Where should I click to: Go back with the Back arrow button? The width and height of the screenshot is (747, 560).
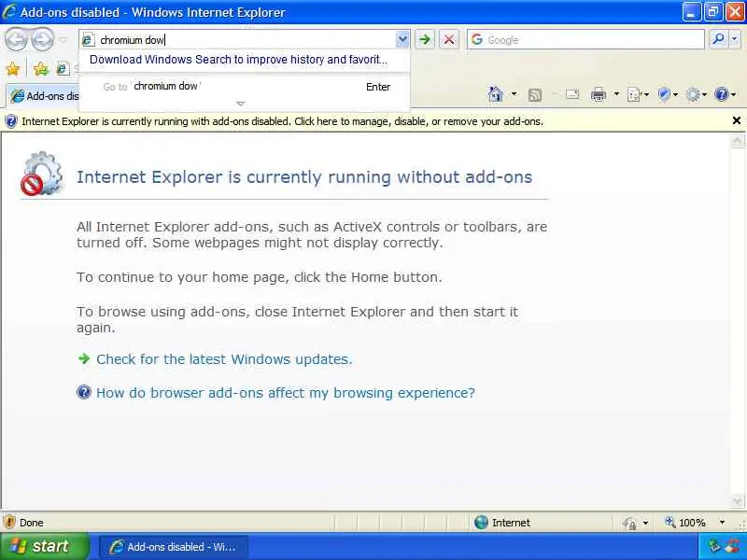16,39
